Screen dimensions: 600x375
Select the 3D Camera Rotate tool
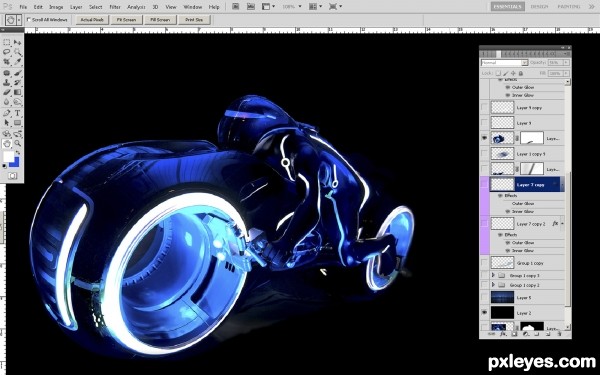click(x=18, y=134)
